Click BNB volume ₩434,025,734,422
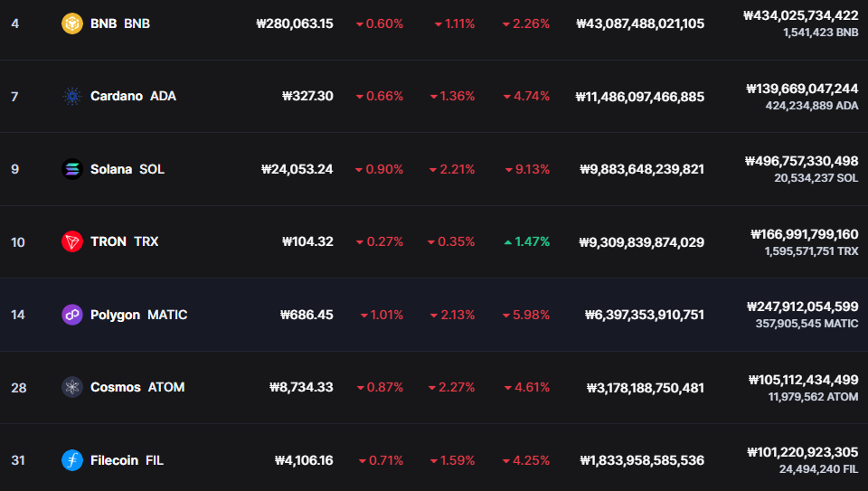The width and height of the screenshot is (868, 491). (800, 15)
